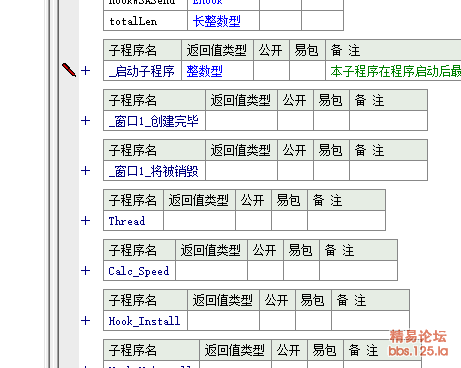The width and height of the screenshot is (461, 368).
Task: Click the Hook_Install subroutine name
Action: coord(144,321)
